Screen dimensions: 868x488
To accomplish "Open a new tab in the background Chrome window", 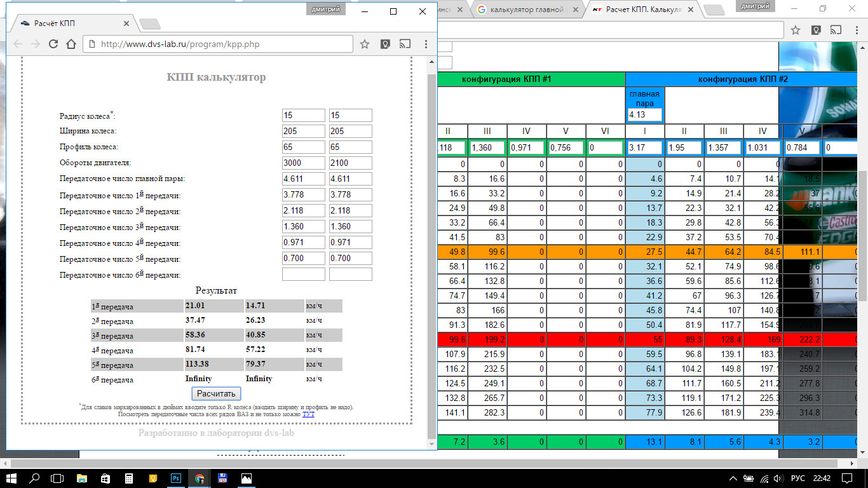I will tap(714, 10).
